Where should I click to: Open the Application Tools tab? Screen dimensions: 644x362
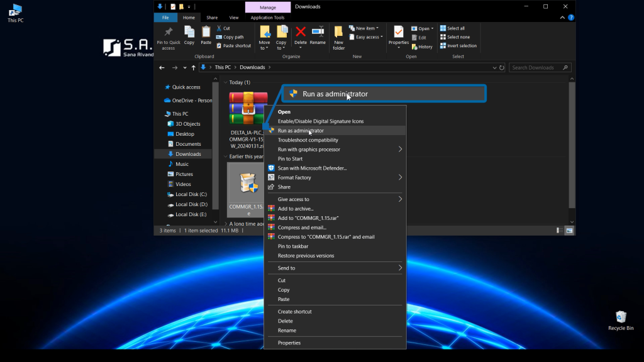point(267,18)
